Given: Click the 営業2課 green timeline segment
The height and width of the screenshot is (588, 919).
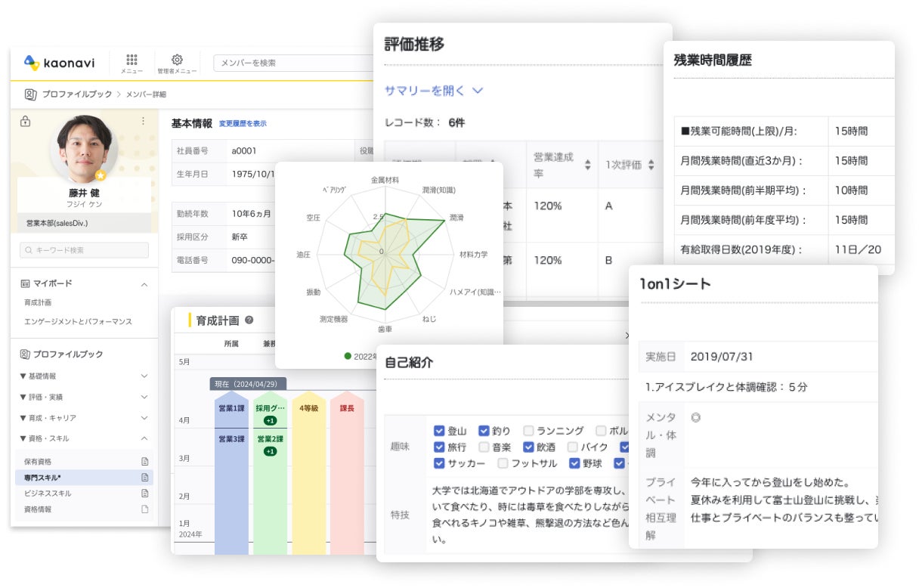Looking at the screenshot, I should point(270,491).
